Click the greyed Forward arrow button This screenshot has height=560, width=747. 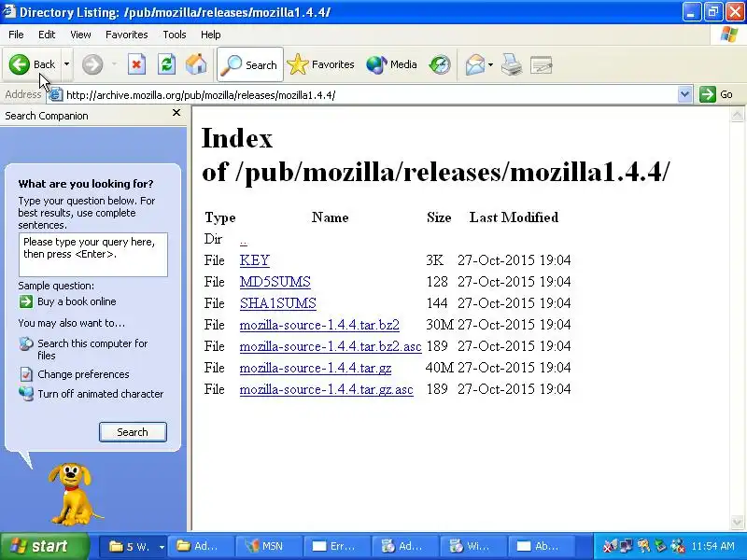(x=92, y=64)
